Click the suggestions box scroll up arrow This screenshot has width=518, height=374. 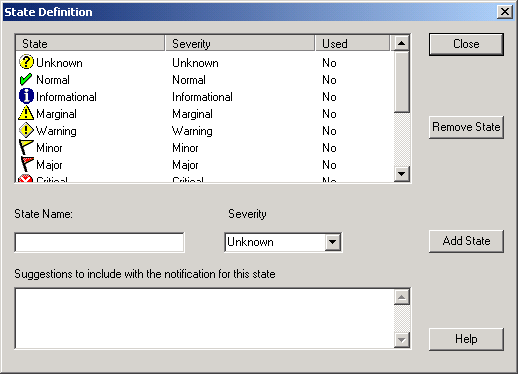402,297
